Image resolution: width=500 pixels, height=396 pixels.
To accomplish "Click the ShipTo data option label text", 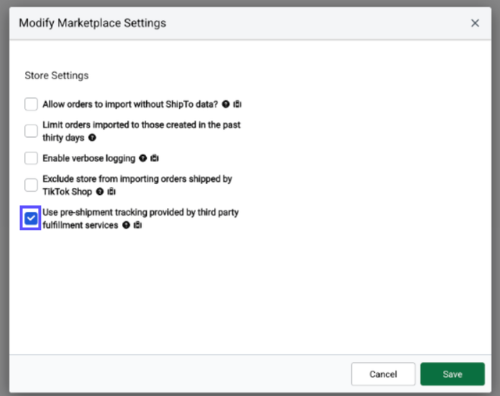I will coord(130,104).
